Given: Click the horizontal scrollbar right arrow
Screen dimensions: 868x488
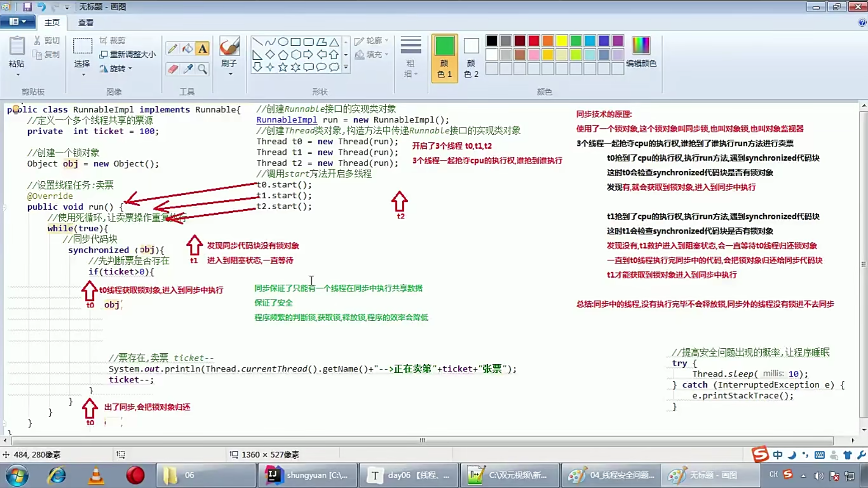Looking at the screenshot, I should coord(853,440).
